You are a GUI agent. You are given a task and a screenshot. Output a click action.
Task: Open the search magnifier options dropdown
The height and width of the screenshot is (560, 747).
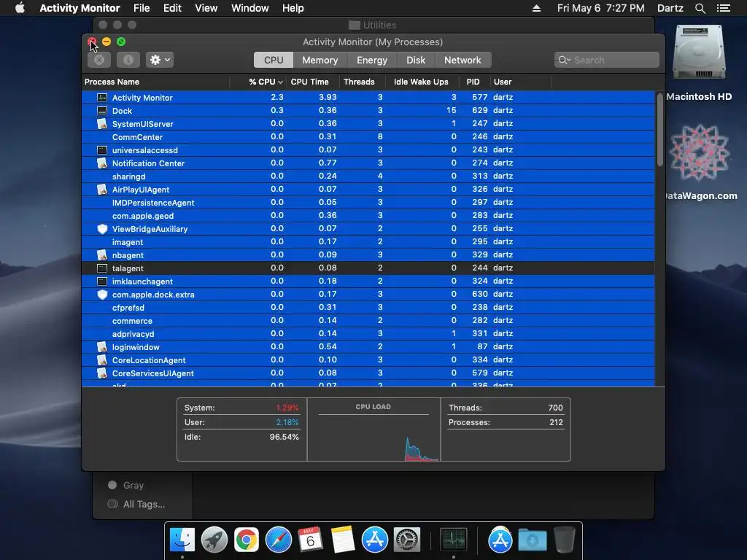point(564,60)
